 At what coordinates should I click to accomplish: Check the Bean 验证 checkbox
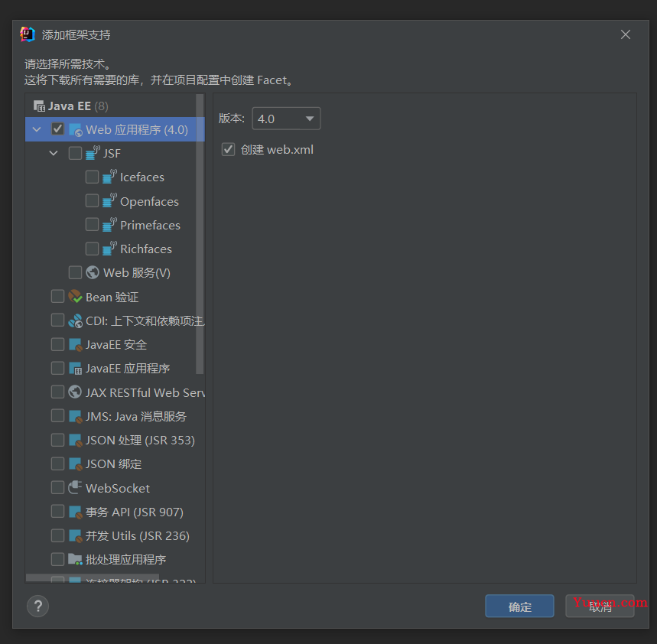57,296
